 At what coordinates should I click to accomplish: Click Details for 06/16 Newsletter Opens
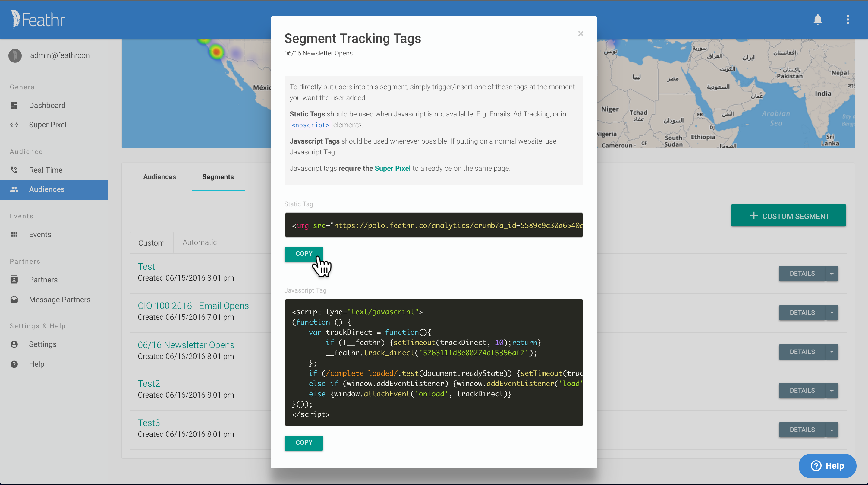click(x=802, y=352)
